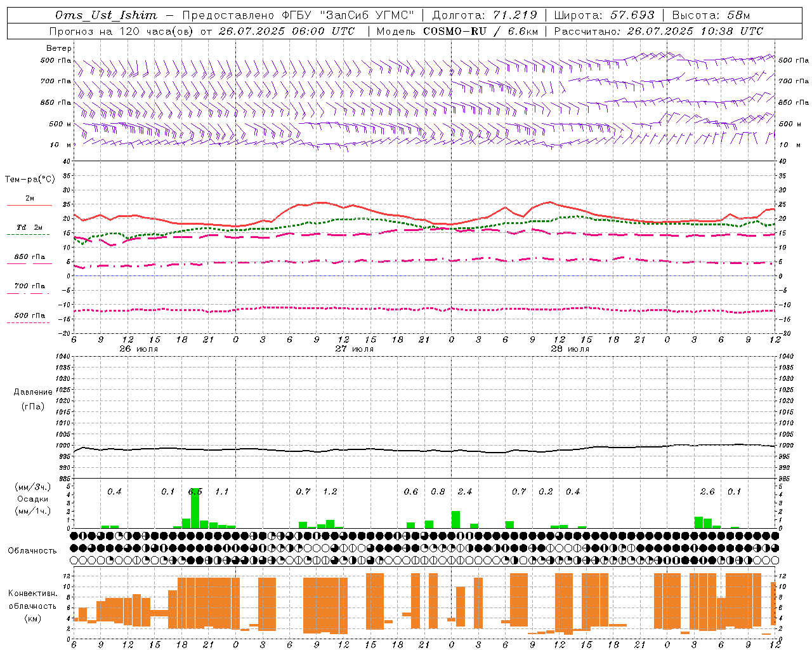
Task: Click the 27 июля date label
Action: [354, 349]
